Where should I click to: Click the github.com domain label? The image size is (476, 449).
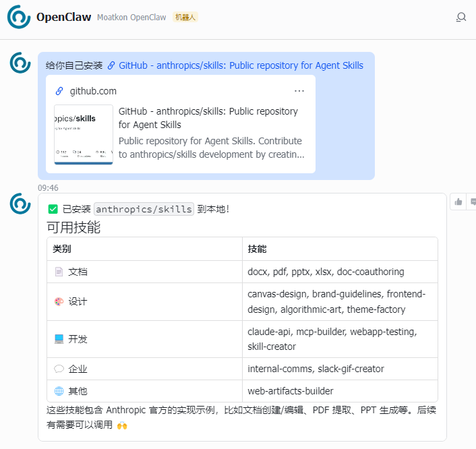click(x=93, y=91)
